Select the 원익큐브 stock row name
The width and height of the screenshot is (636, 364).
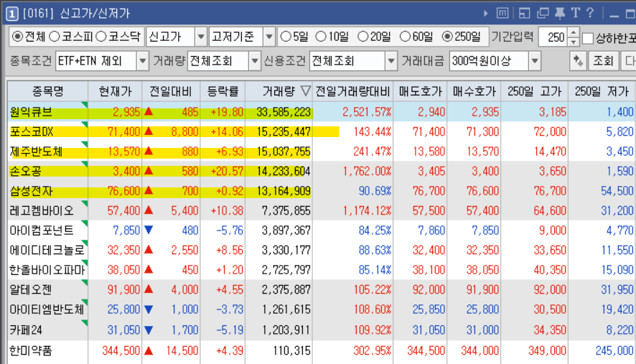pos(31,112)
